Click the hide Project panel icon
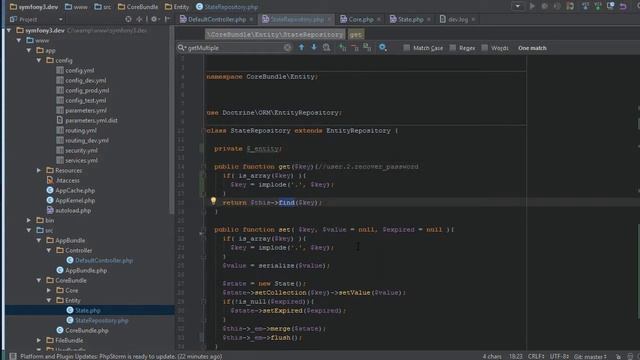 click(x=167, y=19)
